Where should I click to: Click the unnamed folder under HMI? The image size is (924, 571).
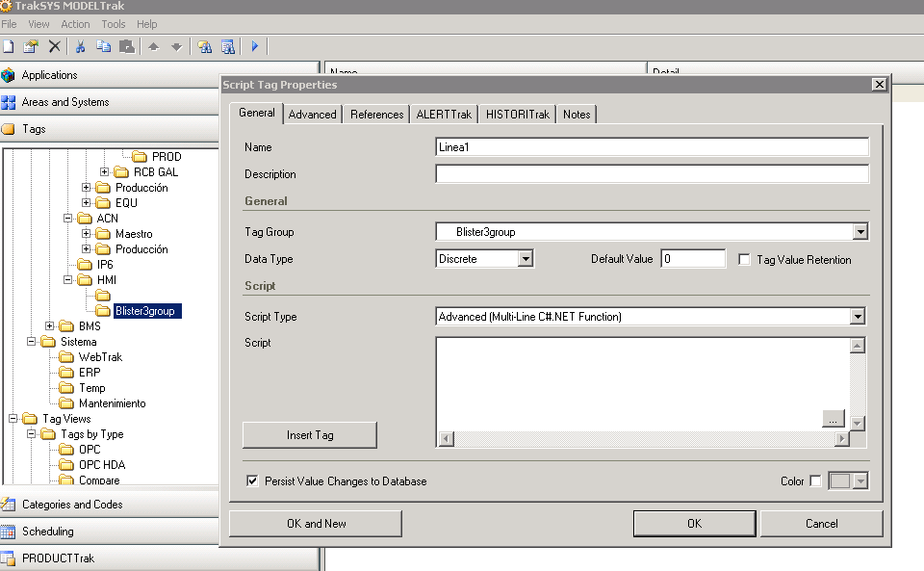(103, 296)
